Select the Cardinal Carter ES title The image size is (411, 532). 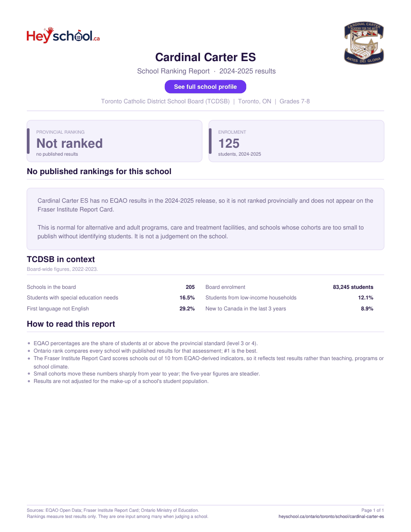click(x=205, y=57)
